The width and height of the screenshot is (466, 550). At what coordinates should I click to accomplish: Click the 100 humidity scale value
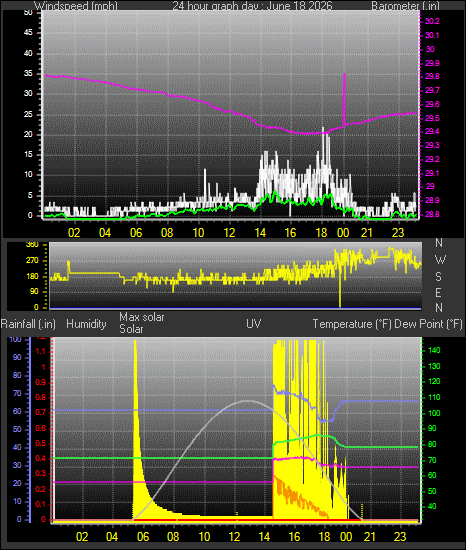[x=15, y=340]
